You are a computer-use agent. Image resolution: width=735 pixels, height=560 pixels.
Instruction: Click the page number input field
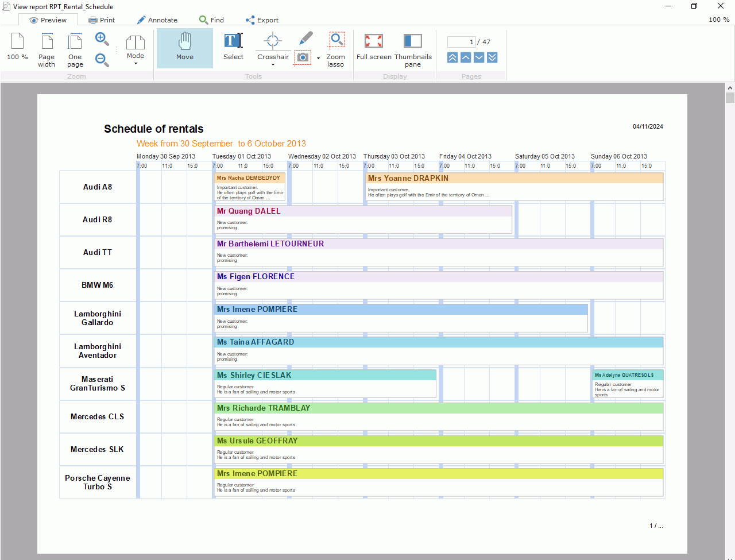[x=462, y=42]
